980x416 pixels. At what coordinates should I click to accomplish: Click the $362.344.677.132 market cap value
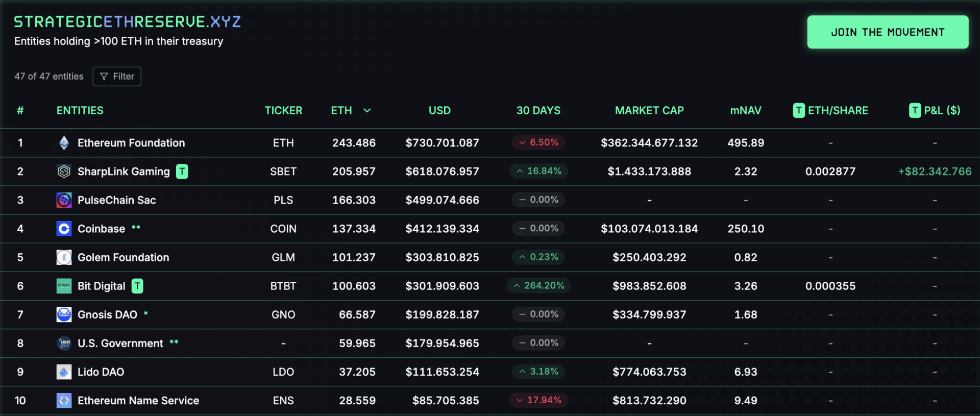(x=649, y=143)
